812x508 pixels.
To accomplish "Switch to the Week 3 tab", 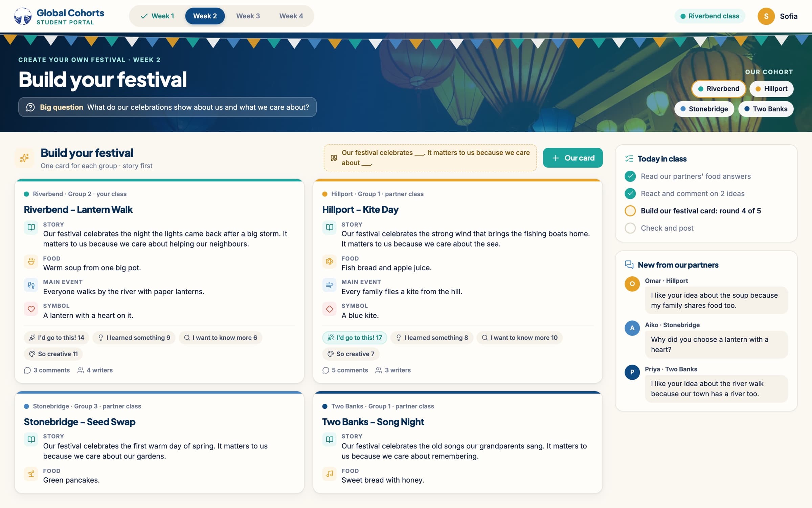I will point(248,16).
